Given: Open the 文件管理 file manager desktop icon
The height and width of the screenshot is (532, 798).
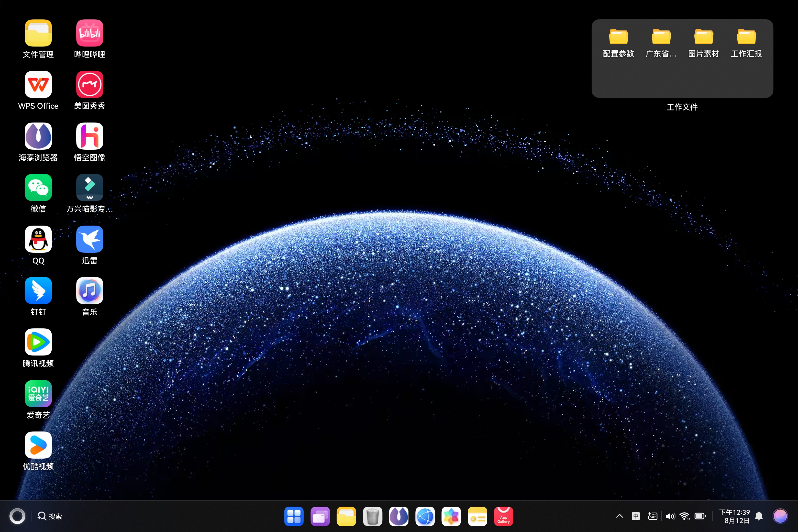Looking at the screenshot, I should [38, 33].
